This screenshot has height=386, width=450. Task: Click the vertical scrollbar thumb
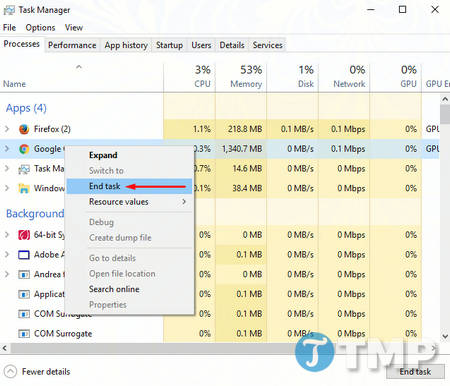[x=445, y=114]
